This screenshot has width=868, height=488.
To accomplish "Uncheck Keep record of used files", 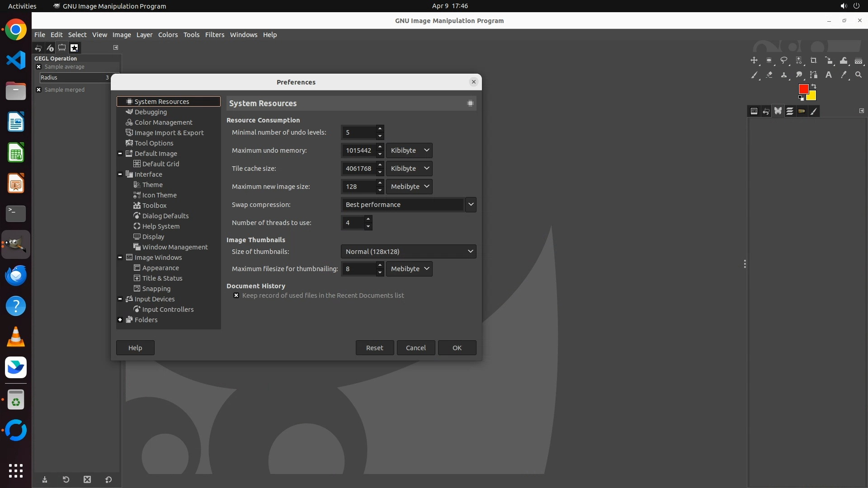I will (x=236, y=296).
